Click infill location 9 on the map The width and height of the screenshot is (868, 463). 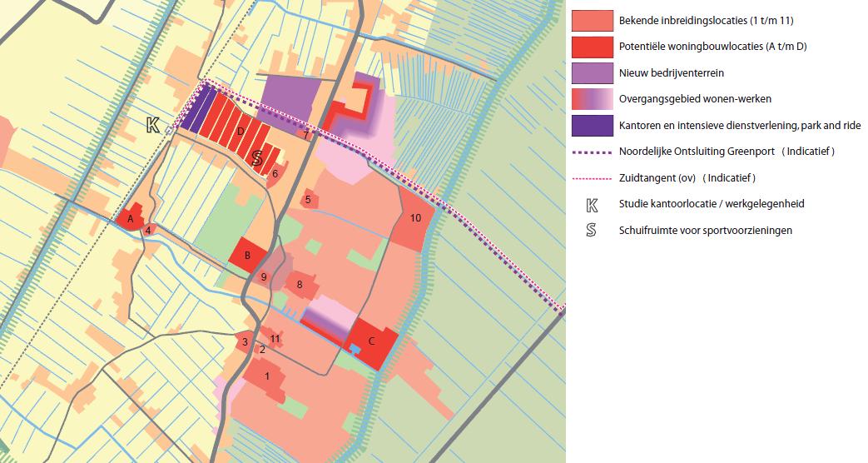click(x=264, y=277)
